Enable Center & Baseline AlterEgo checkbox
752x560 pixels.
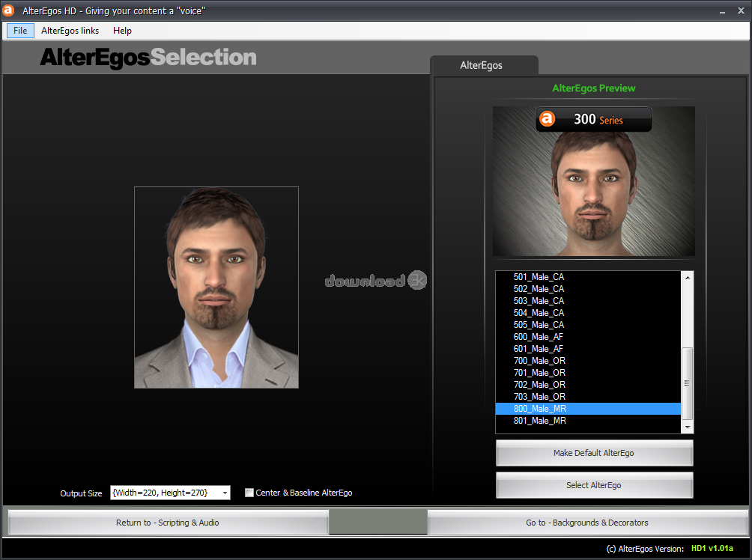point(249,493)
